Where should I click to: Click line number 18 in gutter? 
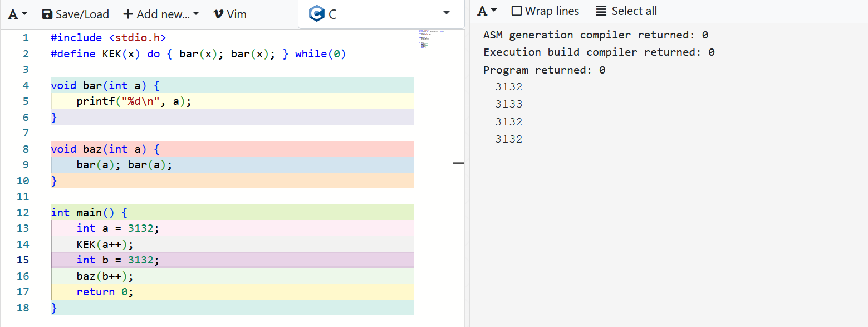[x=23, y=308]
